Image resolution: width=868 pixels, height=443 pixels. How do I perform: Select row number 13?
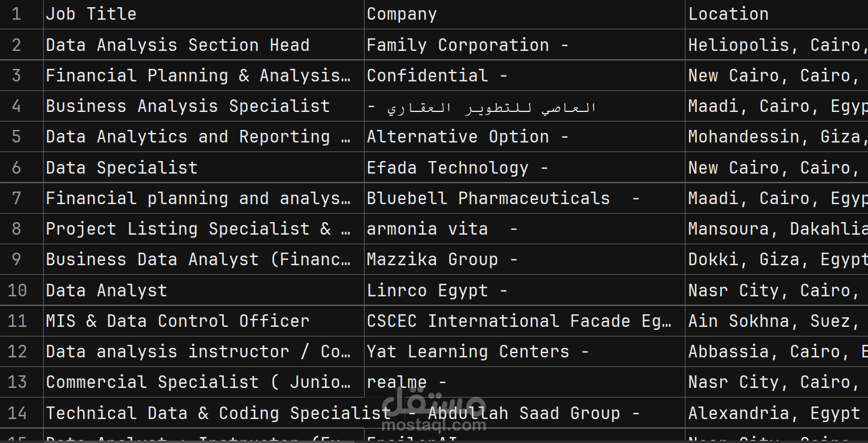[x=17, y=382]
